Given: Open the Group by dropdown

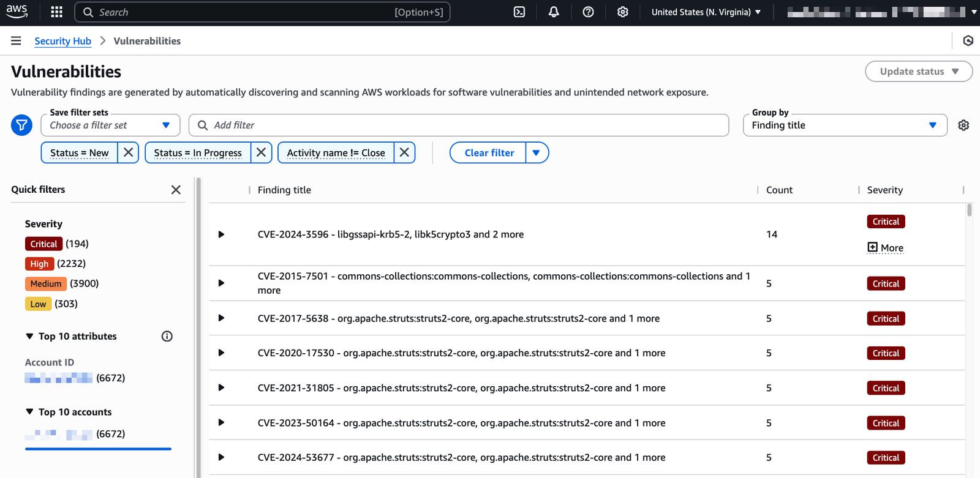Looking at the screenshot, I should [x=845, y=125].
